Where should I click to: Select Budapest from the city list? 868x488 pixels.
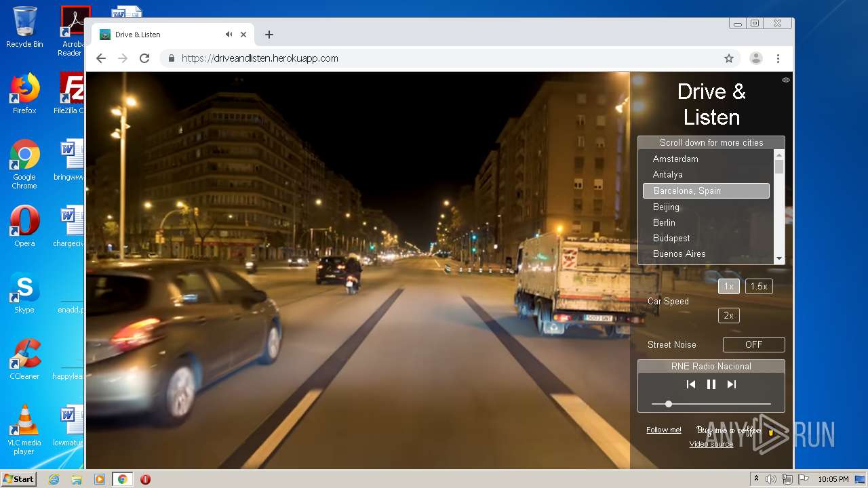705,238
